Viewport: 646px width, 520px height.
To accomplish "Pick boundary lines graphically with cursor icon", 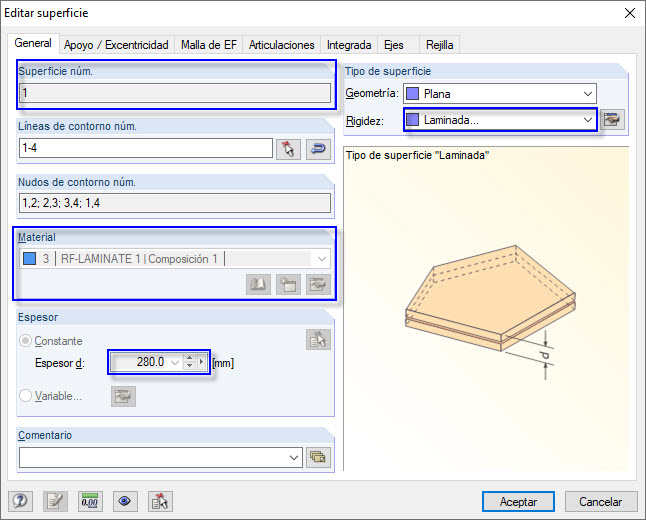I will coord(288,149).
